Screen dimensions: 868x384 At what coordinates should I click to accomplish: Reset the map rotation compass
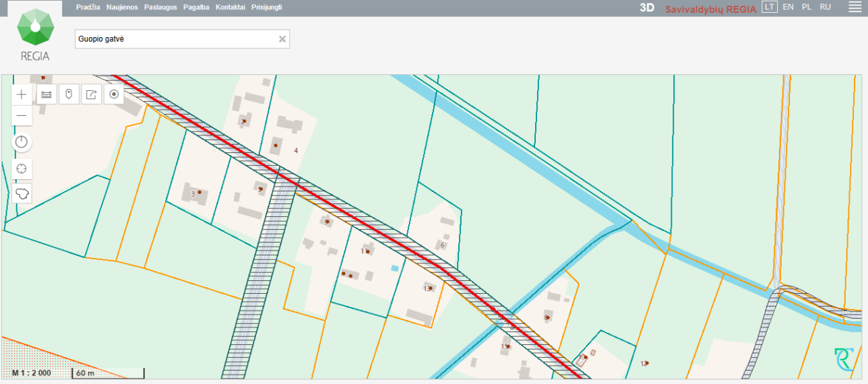tap(22, 142)
